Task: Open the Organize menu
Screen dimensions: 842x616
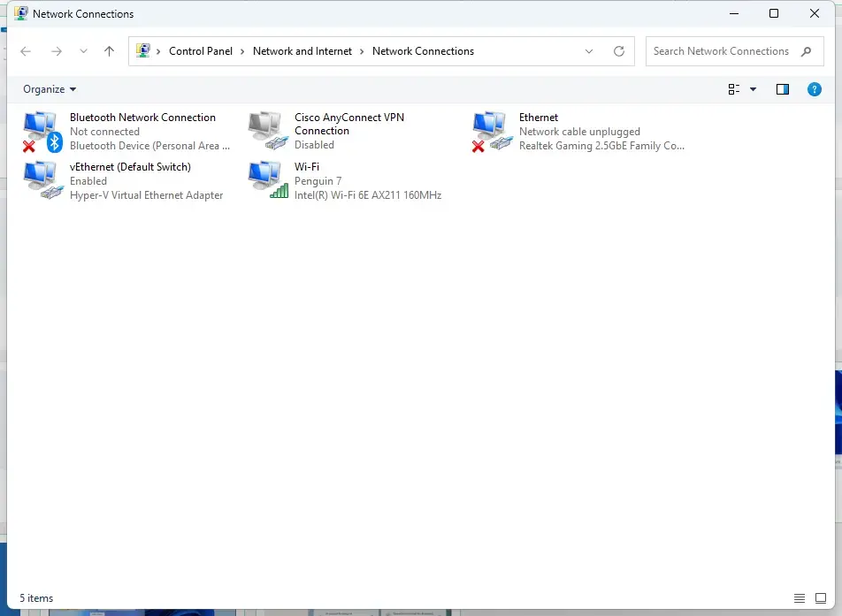Action: click(50, 89)
